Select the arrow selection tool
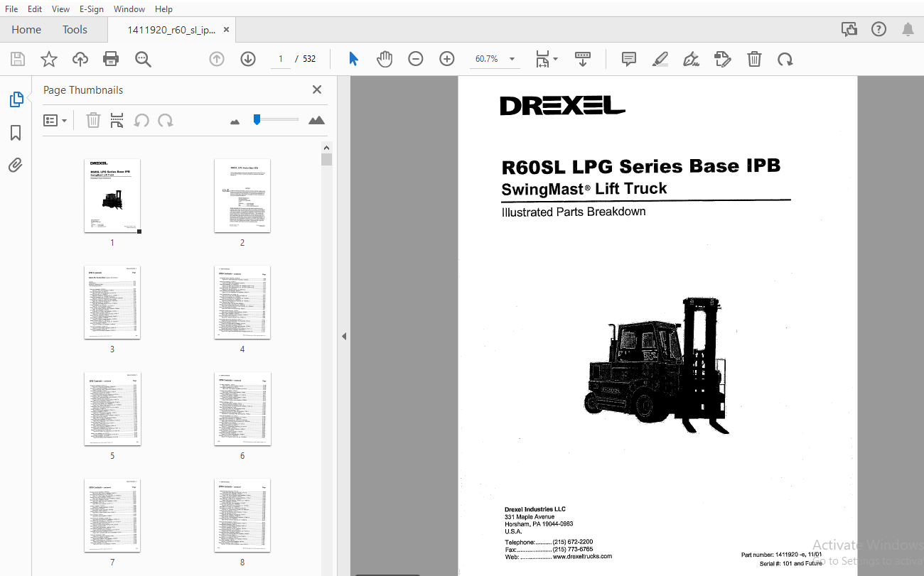 tap(353, 59)
